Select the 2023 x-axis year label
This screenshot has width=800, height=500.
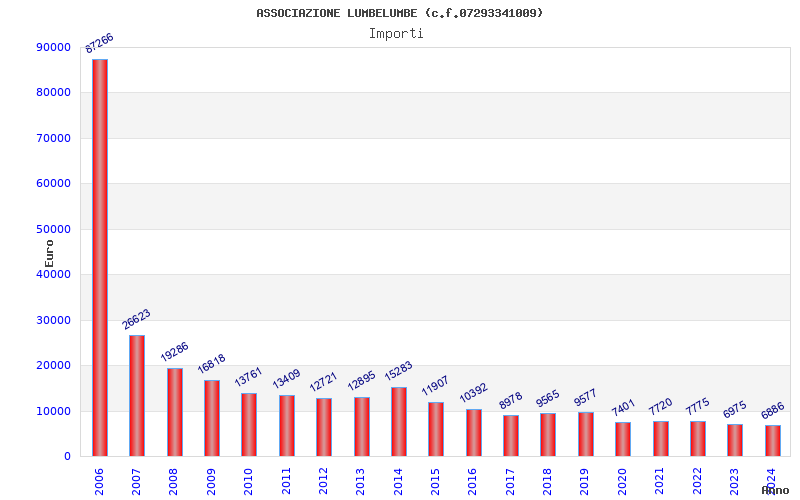[735, 482]
